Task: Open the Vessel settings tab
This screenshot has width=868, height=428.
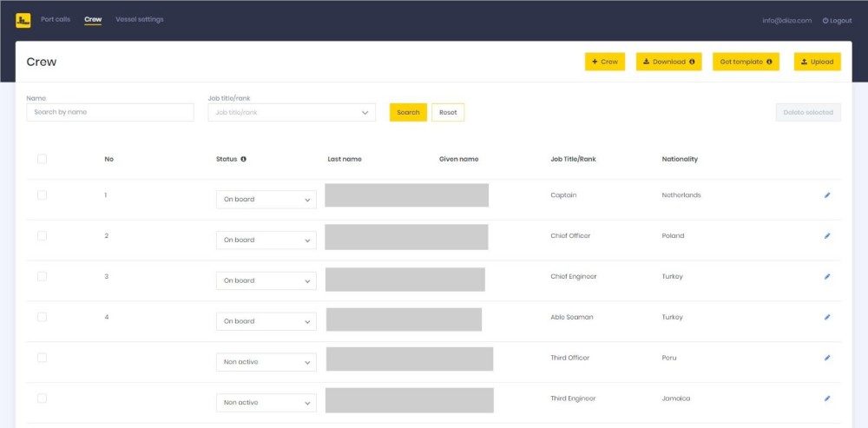Action: [x=139, y=19]
